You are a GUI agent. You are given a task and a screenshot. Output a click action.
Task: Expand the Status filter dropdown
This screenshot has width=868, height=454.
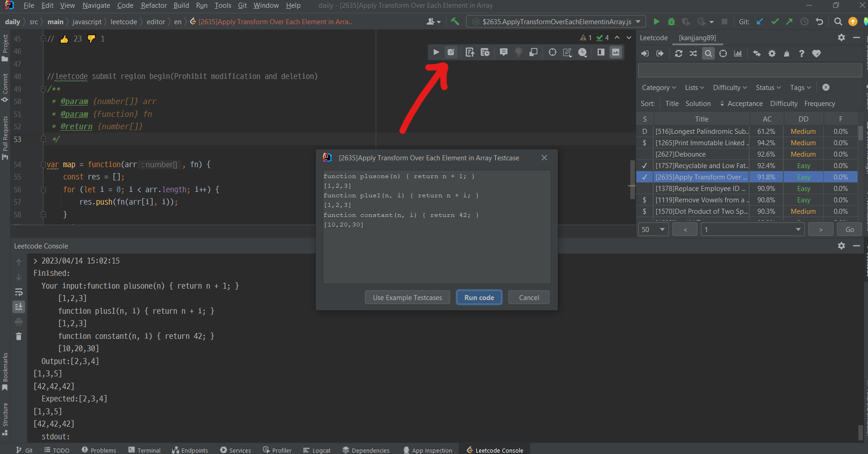(x=768, y=88)
